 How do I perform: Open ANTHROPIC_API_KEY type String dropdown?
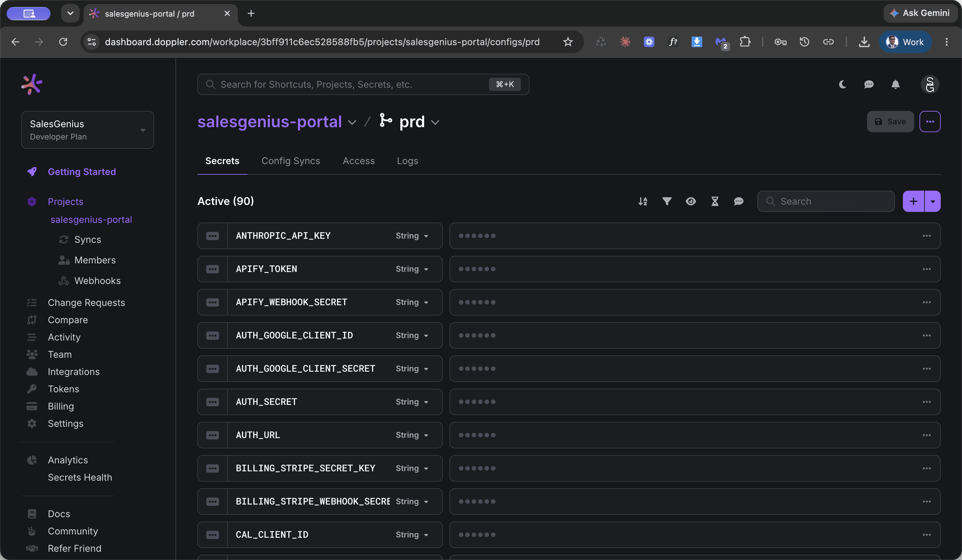point(412,236)
